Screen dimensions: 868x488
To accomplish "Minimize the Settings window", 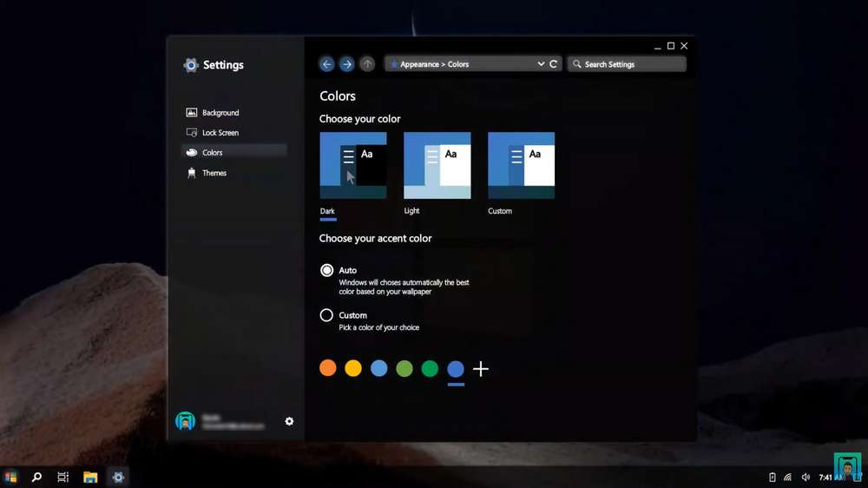I will click(657, 47).
